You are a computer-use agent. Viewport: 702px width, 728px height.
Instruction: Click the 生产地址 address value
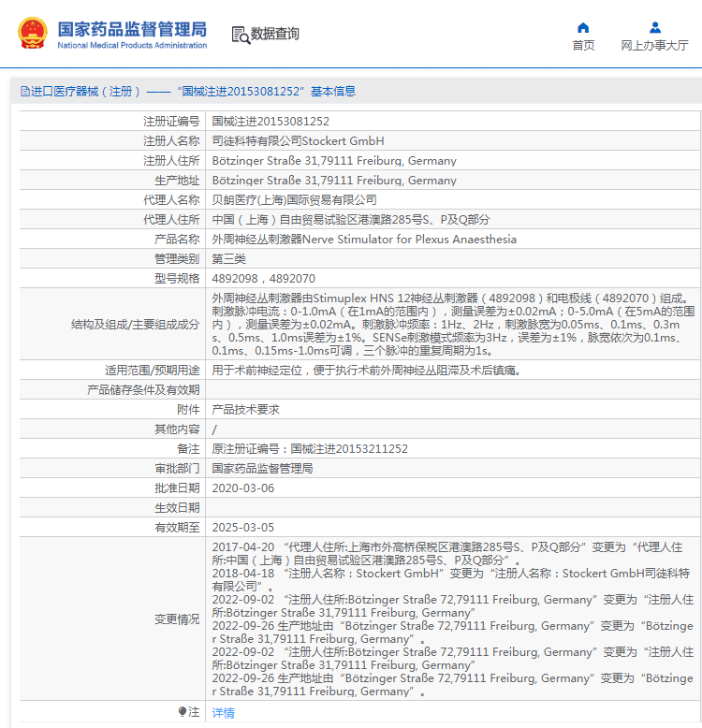pos(334,181)
